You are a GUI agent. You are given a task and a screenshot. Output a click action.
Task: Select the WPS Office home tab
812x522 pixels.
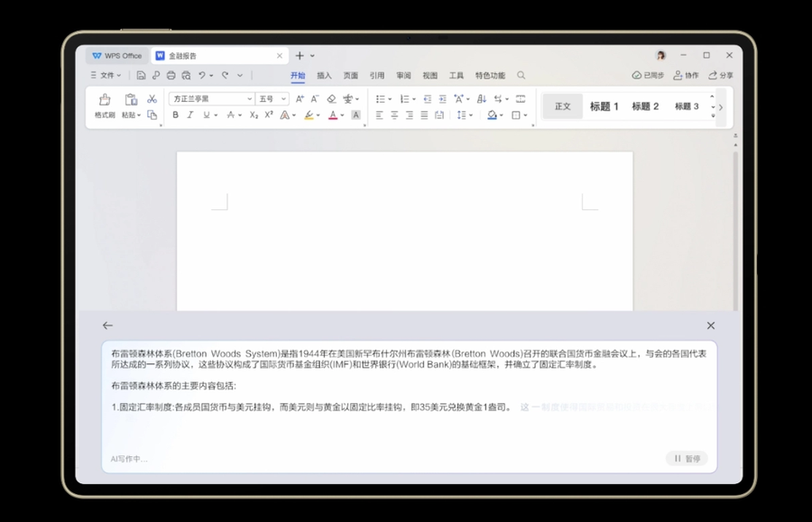point(117,56)
